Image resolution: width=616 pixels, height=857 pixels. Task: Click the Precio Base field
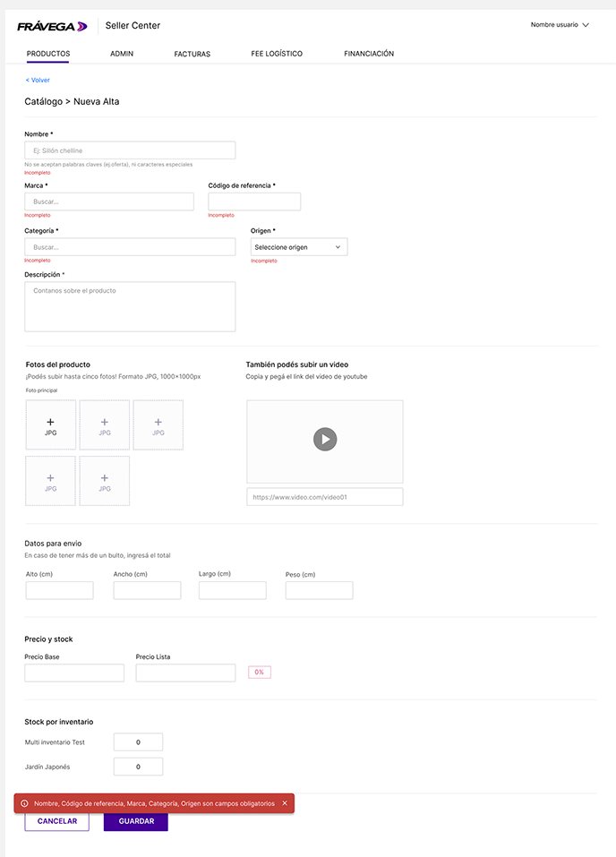(74, 673)
